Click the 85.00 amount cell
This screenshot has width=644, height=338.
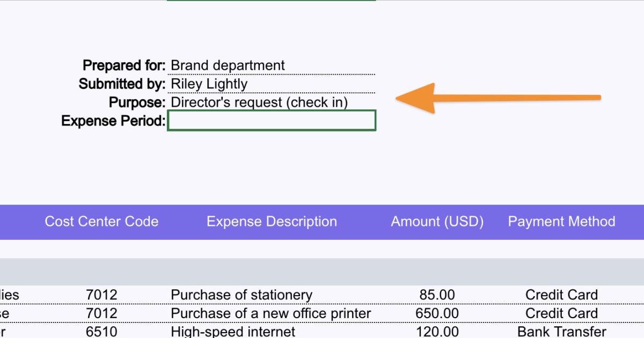pos(437,295)
